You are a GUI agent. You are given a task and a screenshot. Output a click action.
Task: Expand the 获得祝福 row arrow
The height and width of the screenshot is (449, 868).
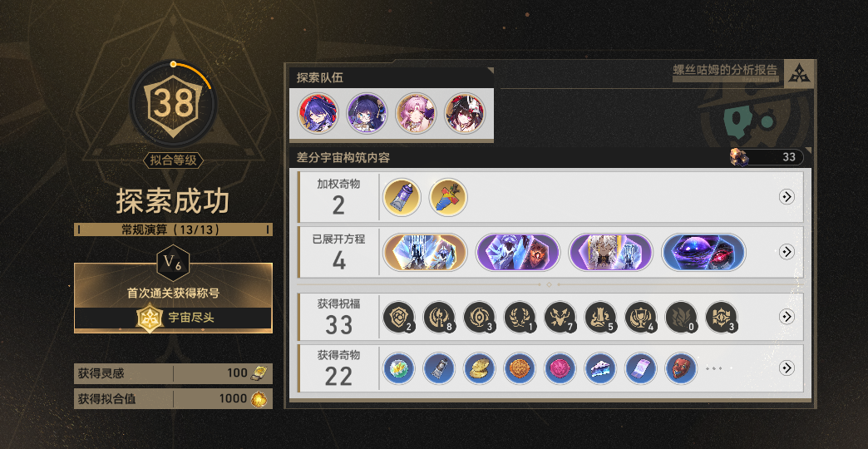pos(787,316)
